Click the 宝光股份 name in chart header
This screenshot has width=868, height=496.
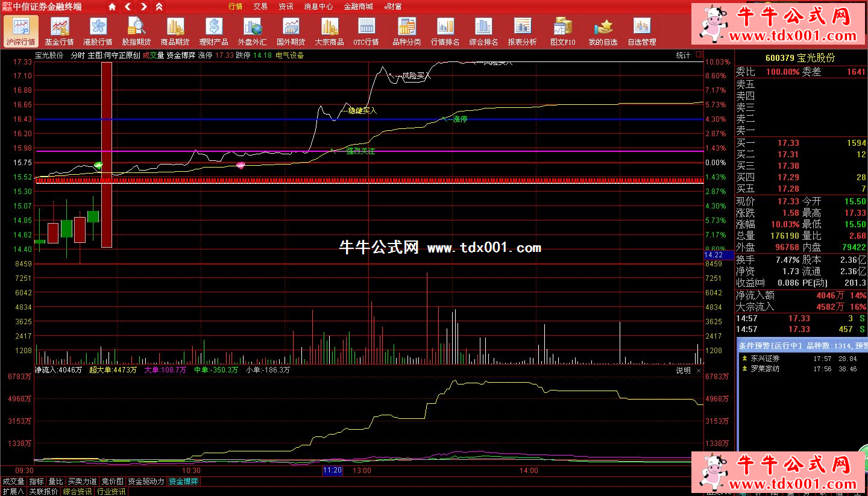coord(49,55)
